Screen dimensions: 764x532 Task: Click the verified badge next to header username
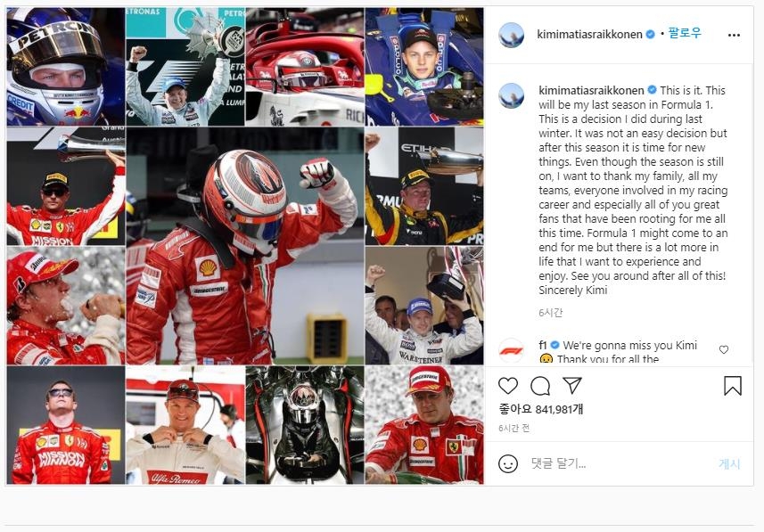pos(650,34)
